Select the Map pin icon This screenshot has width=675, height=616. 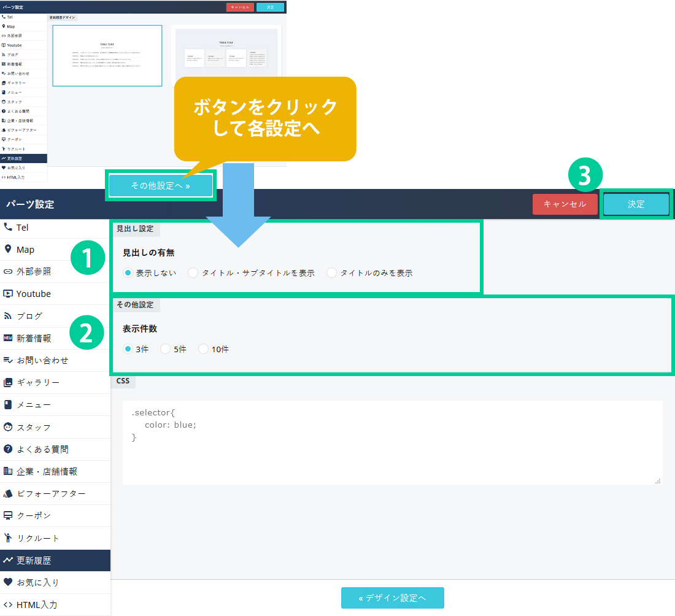(x=8, y=249)
